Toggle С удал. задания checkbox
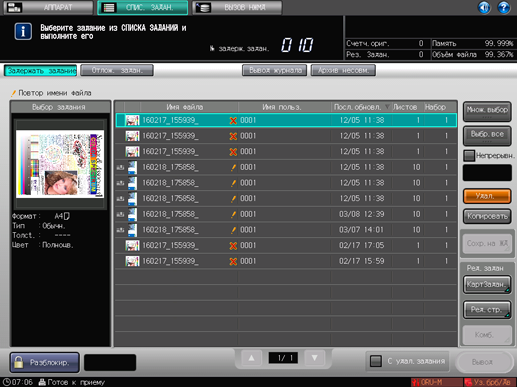This screenshot has width=517, height=387. [x=376, y=361]
